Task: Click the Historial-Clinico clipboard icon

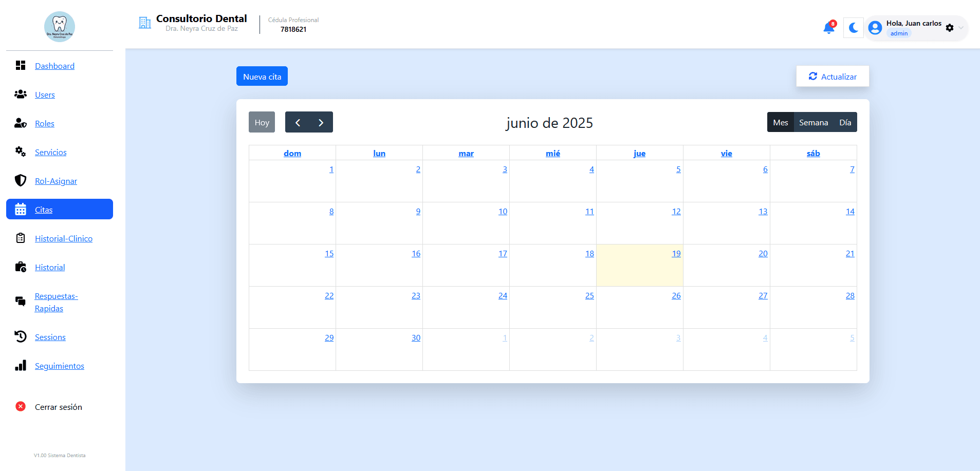Action: click(21, 238)
